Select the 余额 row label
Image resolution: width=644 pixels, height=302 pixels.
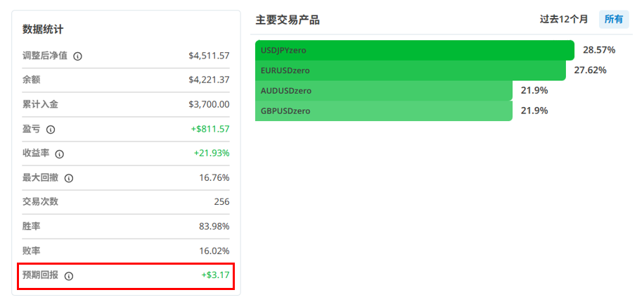point(32,80)
